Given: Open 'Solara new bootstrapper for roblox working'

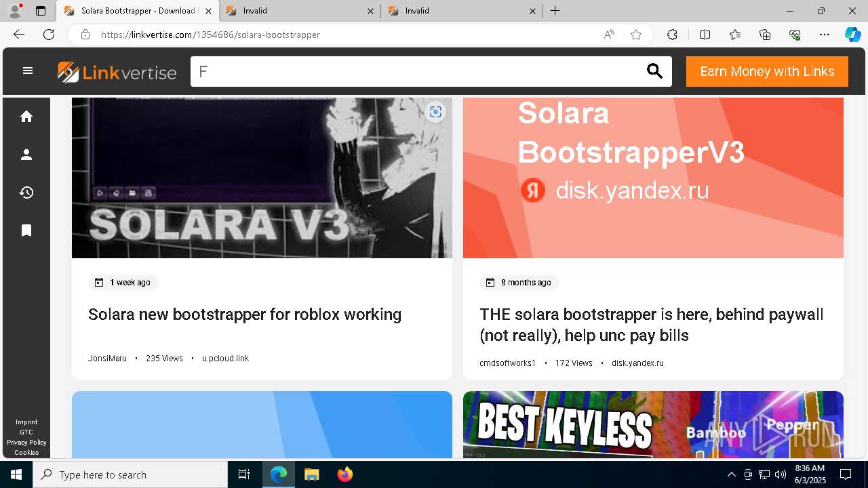Looking at the screenshot, I should pyautogui.click(x=245, y=314).
